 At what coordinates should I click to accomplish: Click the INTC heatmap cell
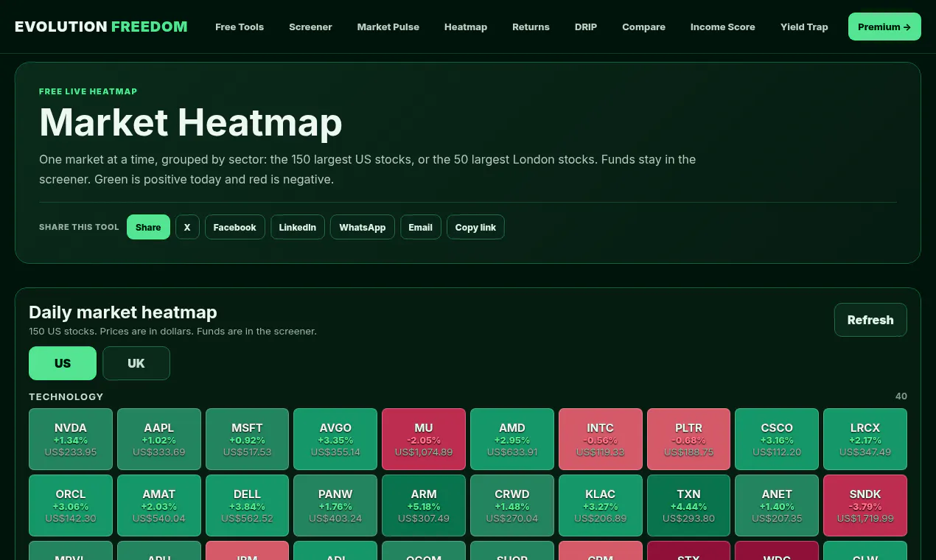[x=601, y=439]
